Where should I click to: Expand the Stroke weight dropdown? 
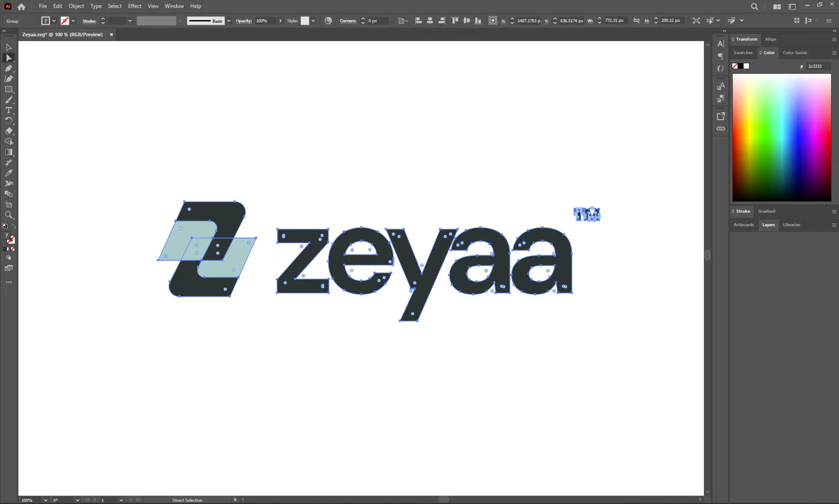(x=130, y=20)
